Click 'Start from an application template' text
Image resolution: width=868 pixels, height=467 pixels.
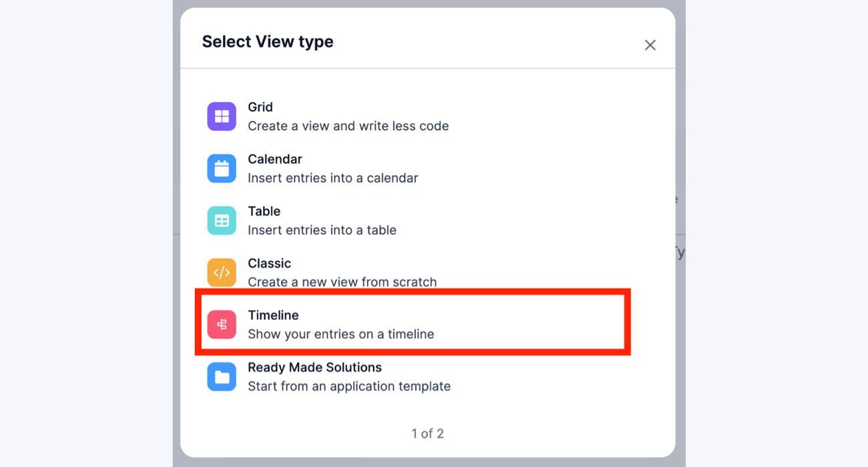click(x=349, y=386)
